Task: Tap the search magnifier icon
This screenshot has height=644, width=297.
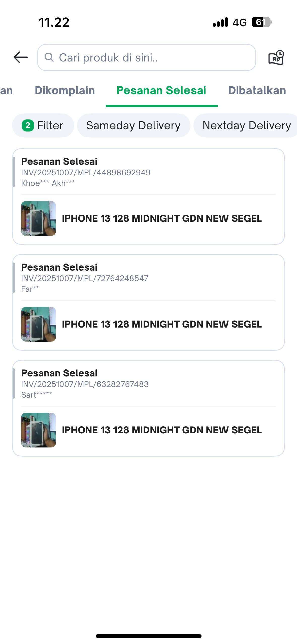Action: (x=49, y=57)
